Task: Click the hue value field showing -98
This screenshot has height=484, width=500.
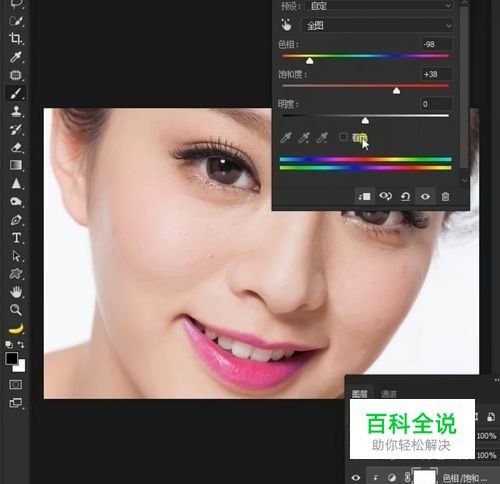Action: (x=437, y=44)
